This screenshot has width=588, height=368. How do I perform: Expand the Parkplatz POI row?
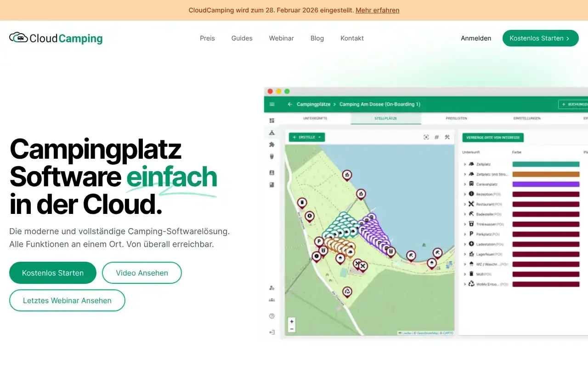[x=465, y=234]
